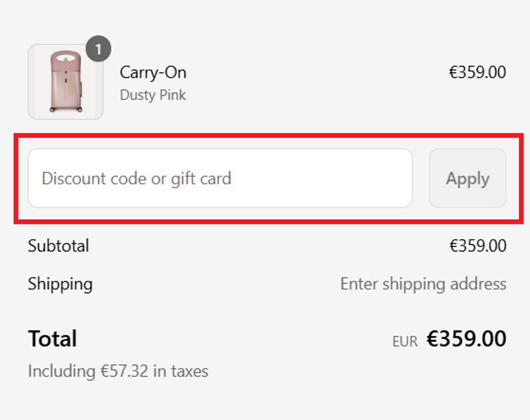Click the bold total amount €359.00
Viewport: 530px width, 420px height.
pos(466,339)
